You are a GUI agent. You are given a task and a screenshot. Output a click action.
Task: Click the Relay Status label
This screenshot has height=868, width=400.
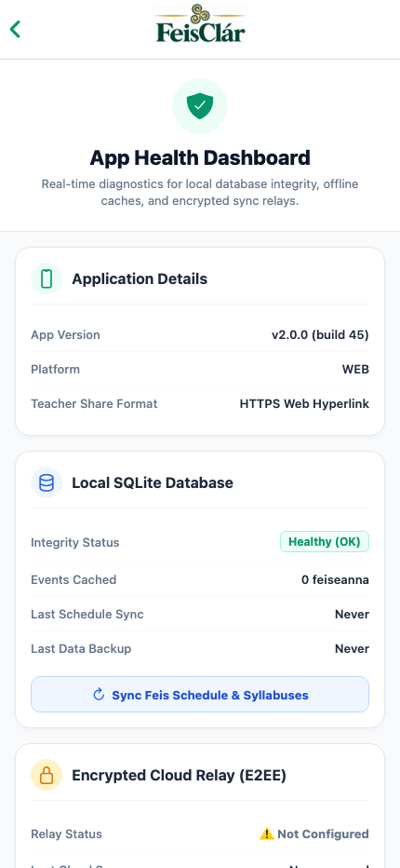click(x=66, y=834)
